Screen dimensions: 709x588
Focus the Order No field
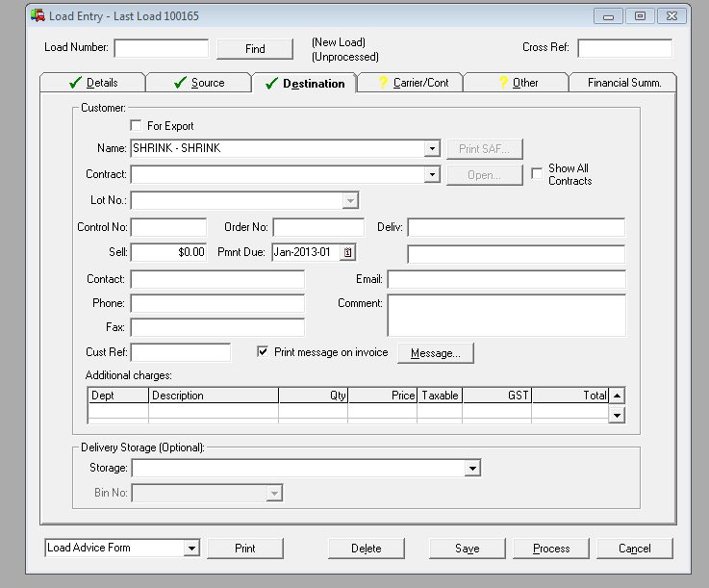click(318, 227)
